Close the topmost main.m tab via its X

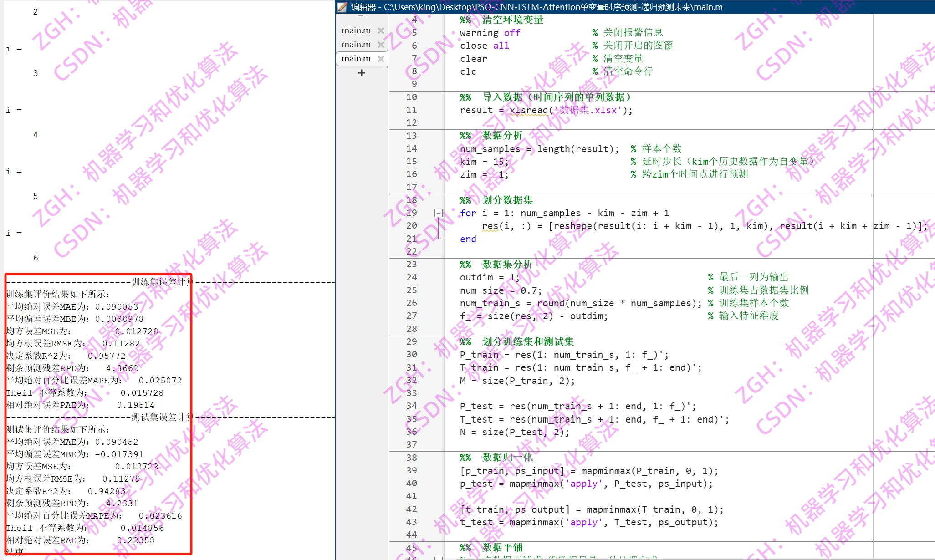tap(381, 30)
